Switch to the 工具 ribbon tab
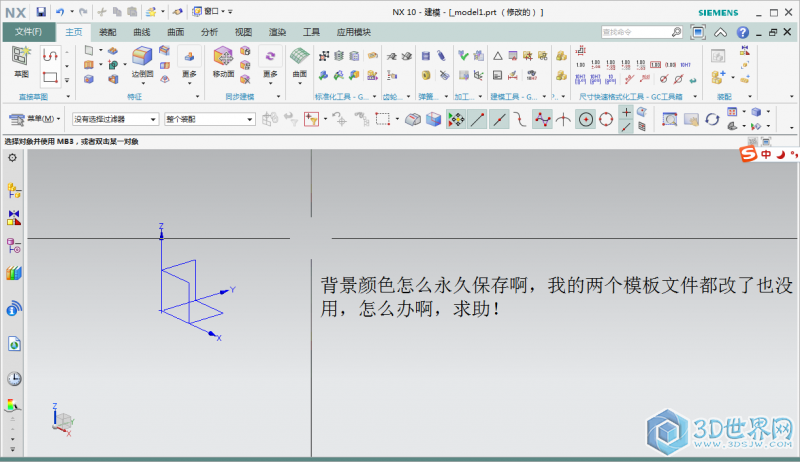Screen dimensions: 800x462 (x=311, y=32)
